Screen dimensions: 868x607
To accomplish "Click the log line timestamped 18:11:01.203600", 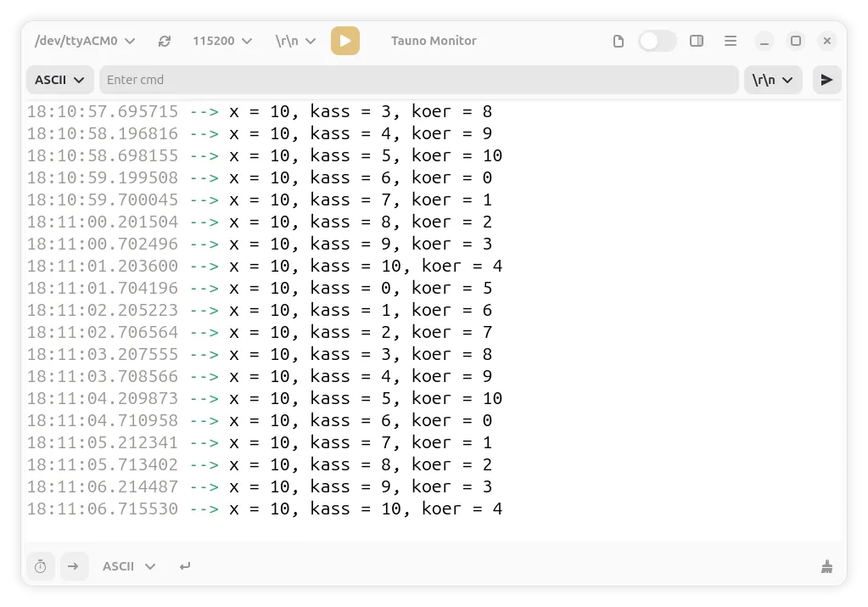I will click(x=265, y=266).
